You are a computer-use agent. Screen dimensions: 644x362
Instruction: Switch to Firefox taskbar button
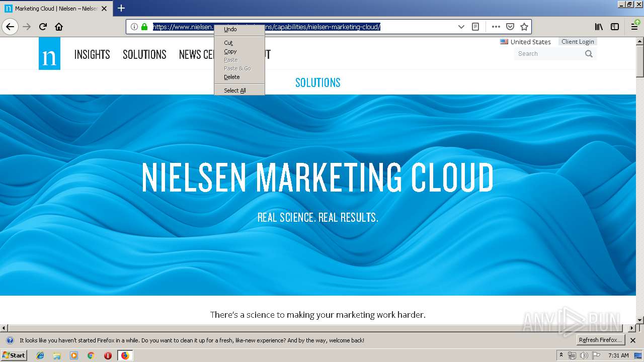point(125,355)
